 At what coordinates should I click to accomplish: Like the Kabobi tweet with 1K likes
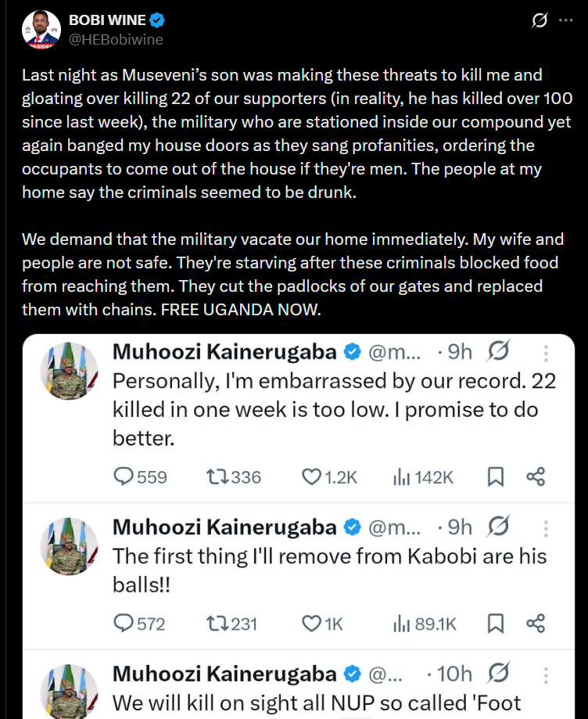point(312,623)
